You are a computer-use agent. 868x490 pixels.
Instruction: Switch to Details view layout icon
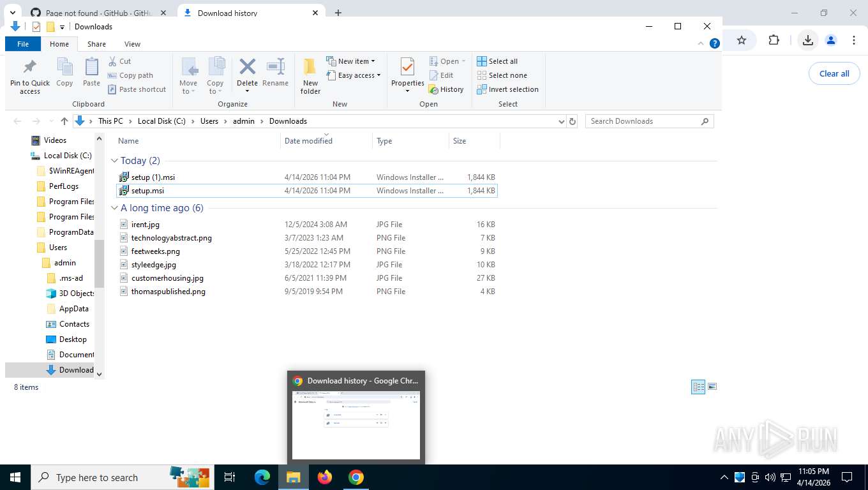(698, 387)
